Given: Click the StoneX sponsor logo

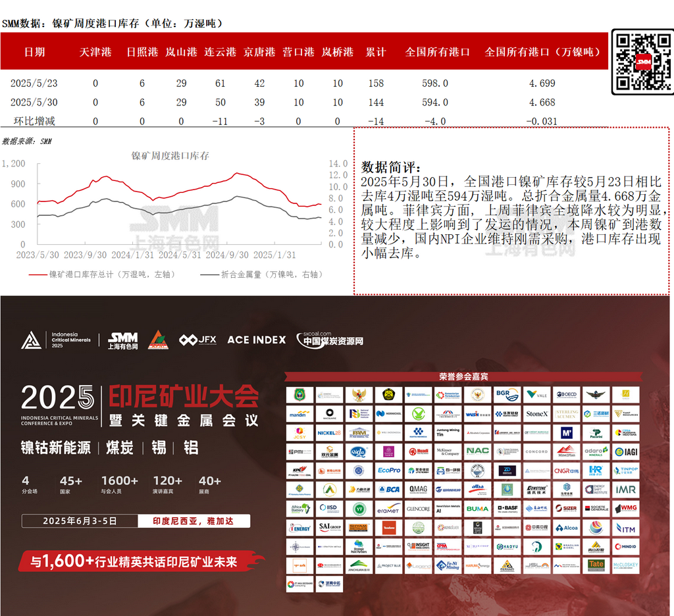Looking at the screenshot, I should (x=537, y=414).
